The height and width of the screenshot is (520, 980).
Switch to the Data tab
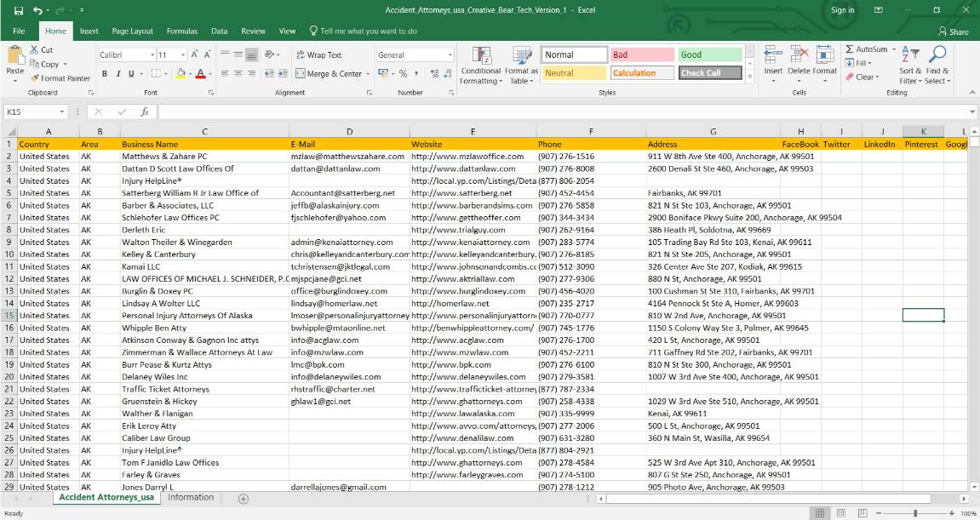(x=220, y=31)
